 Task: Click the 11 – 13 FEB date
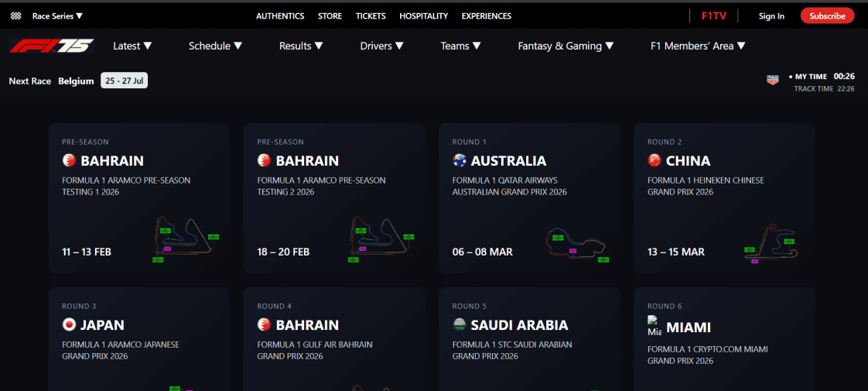(x=87, y=252)
